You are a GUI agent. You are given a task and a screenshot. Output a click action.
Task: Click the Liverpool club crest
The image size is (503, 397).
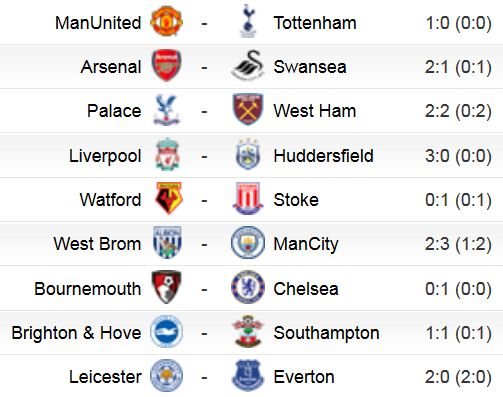[x=167, y=154]
